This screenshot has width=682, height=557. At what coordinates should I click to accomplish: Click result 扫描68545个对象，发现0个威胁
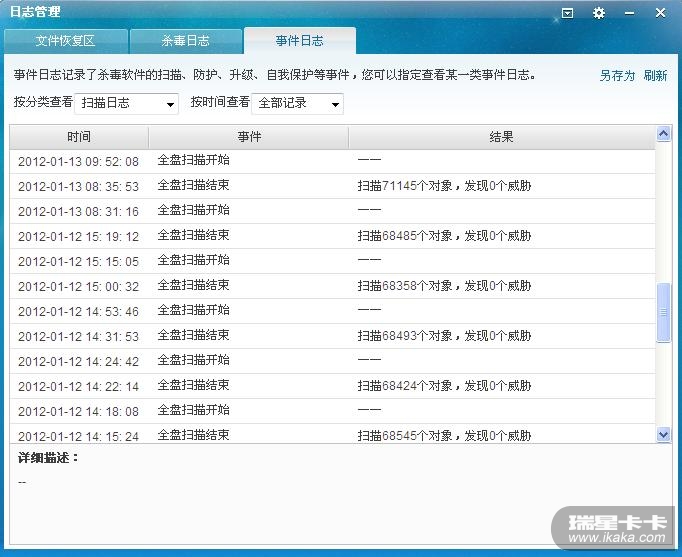[444, 436]
